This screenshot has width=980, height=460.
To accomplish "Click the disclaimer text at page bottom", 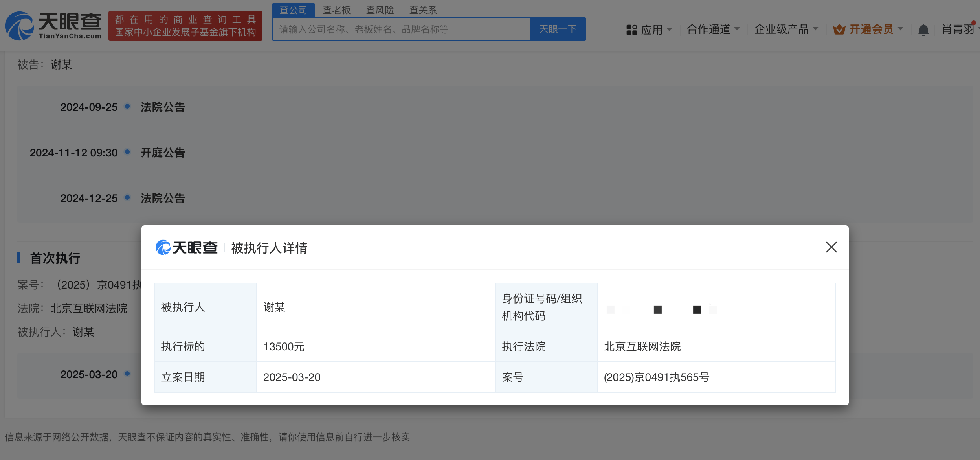I will [207, 437].
